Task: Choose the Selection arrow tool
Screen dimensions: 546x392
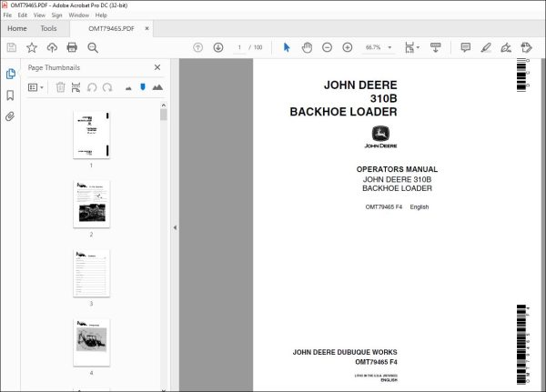Action: [287, 47]
